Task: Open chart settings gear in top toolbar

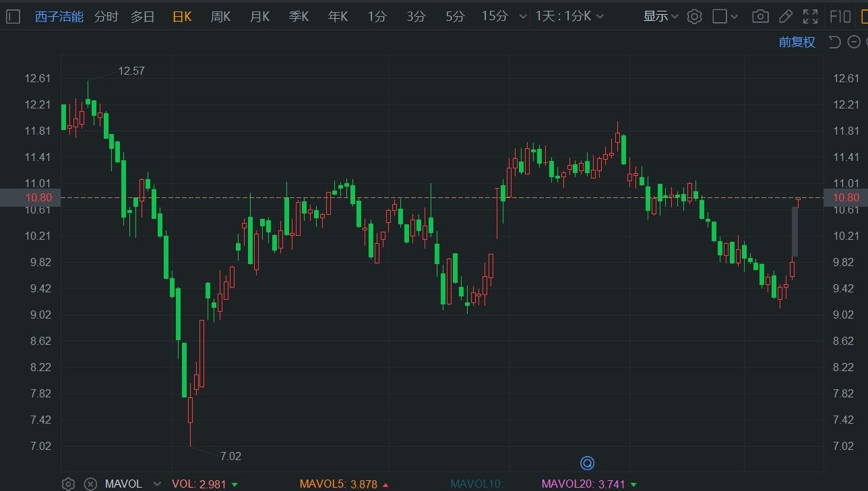Action: [694, 17]
